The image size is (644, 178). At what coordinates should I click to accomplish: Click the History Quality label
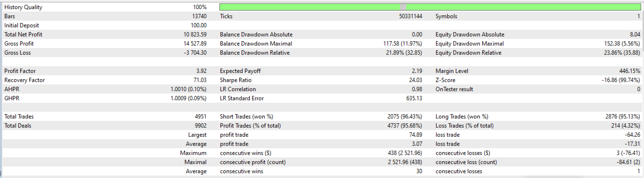(x=23, y=7)
